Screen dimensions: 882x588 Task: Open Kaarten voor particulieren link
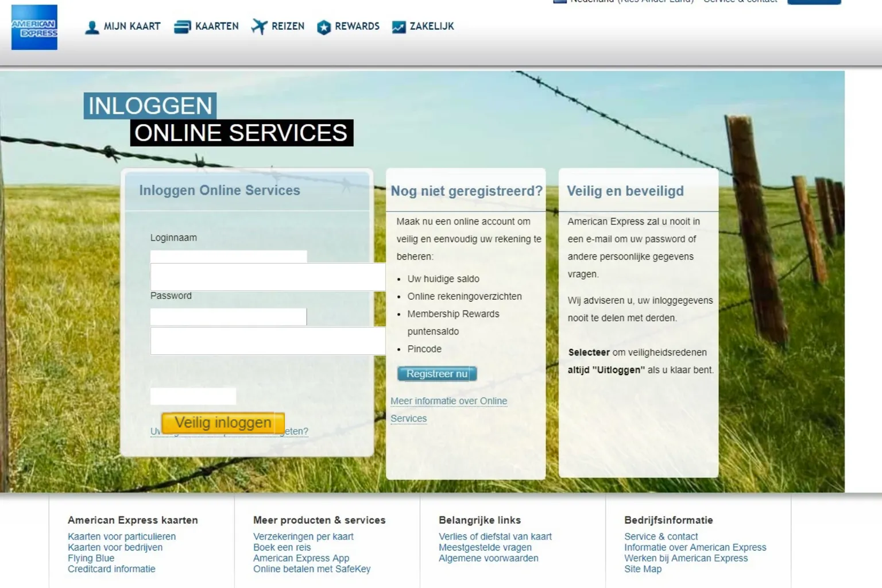[122, 536]
